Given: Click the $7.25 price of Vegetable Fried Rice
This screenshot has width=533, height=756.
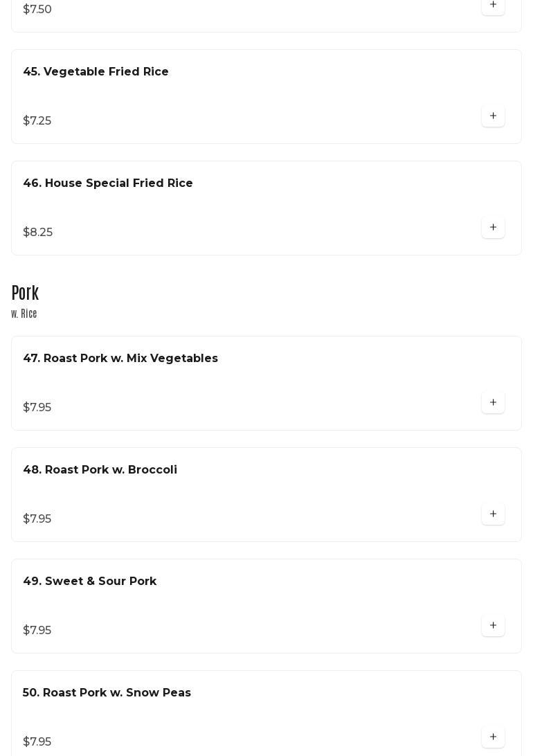Looking at the screenshot, I should [x=37, y=121].
